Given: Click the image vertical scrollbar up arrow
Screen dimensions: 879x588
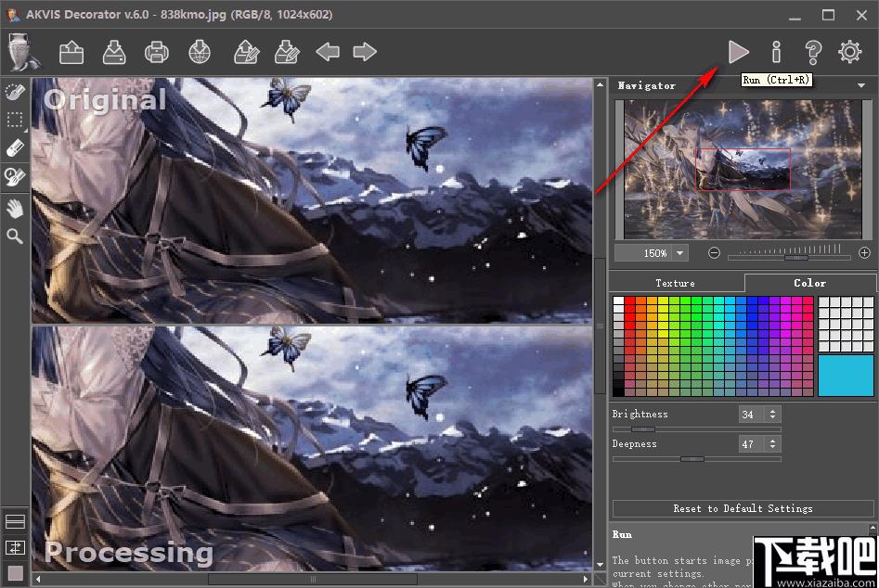Looking at the screenshot, I should click(600, 85).
